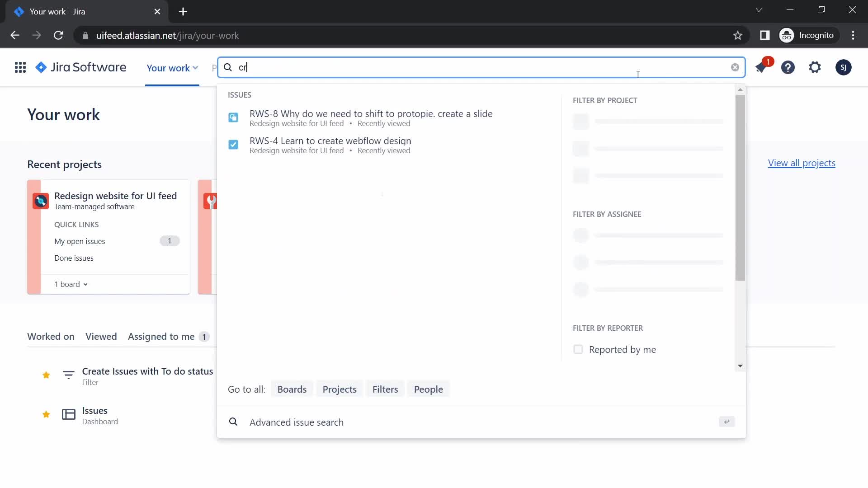Navigate to Boards via Go to all

(292, 389)
